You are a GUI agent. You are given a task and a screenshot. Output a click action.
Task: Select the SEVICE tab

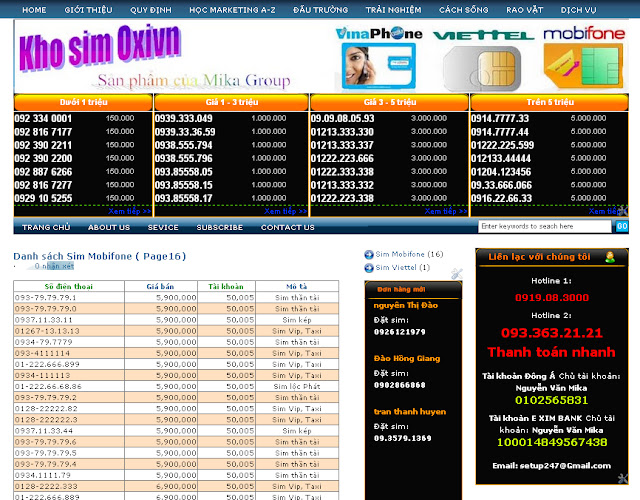(163, 227)
